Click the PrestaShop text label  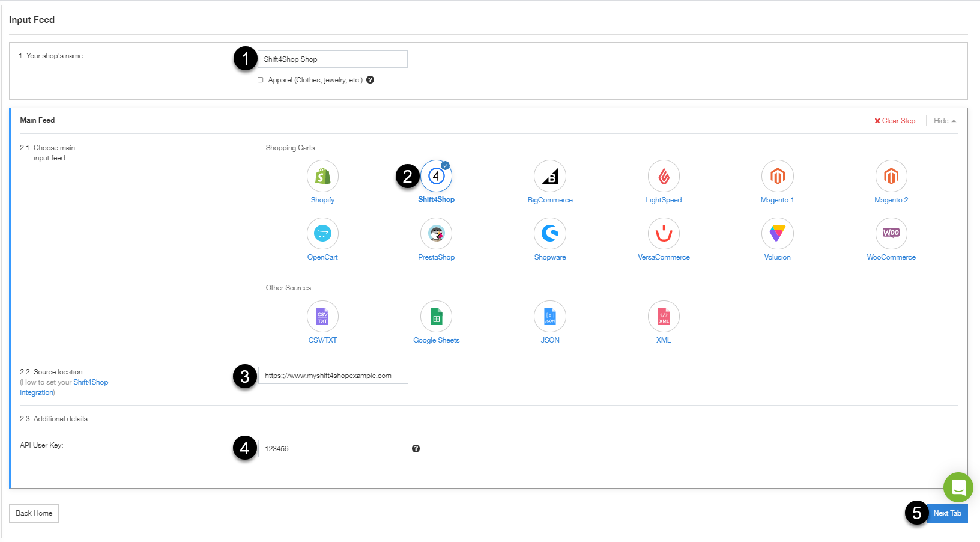click(436, 257)
